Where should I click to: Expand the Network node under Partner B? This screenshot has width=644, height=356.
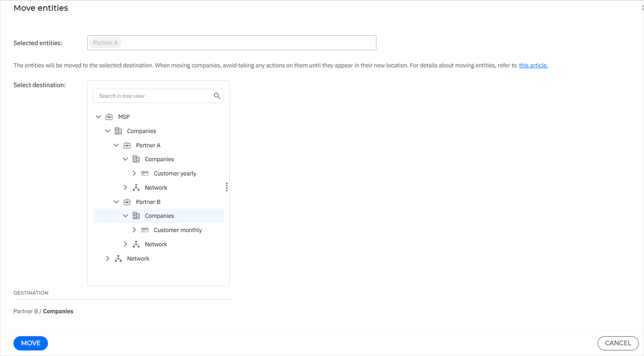tap(125, 244)
